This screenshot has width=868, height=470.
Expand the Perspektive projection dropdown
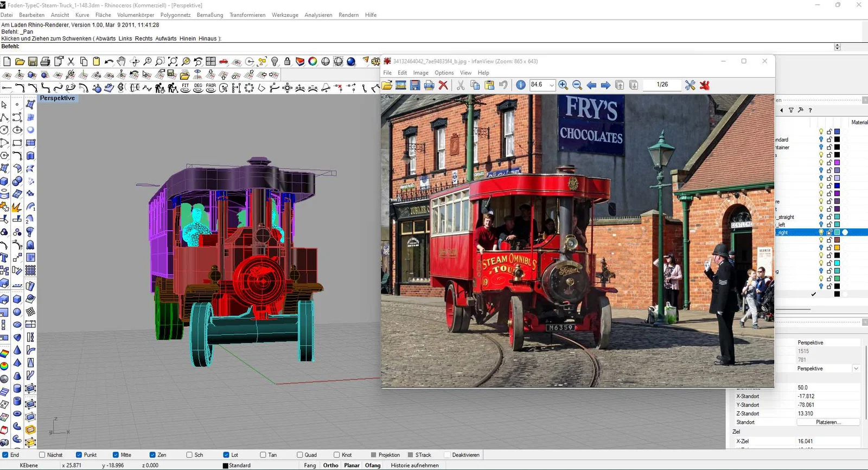click(856, 369)
